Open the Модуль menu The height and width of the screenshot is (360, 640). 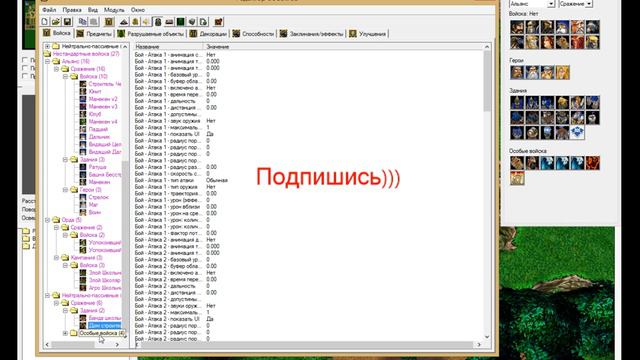tap(114, 10)
